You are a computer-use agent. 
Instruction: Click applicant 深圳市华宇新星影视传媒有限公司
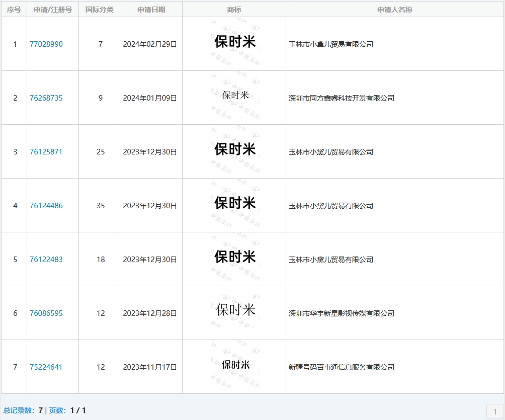[x=341, y=313]
